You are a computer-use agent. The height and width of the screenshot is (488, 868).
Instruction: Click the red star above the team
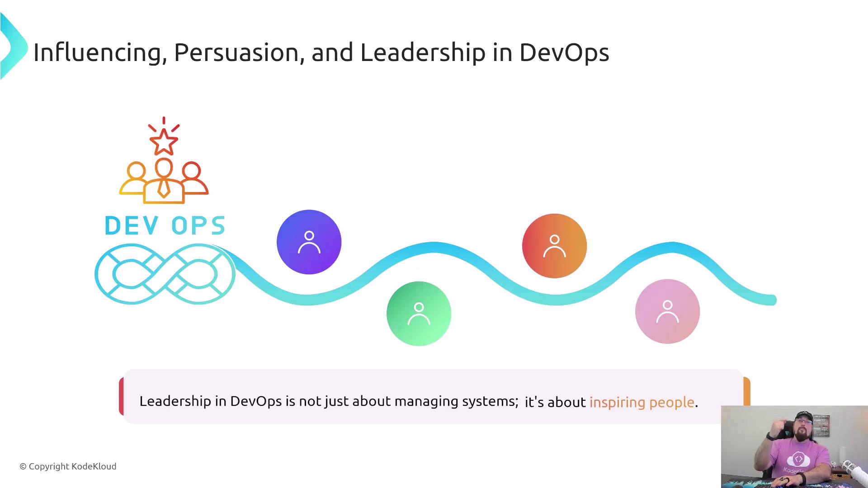pos(164,141)
